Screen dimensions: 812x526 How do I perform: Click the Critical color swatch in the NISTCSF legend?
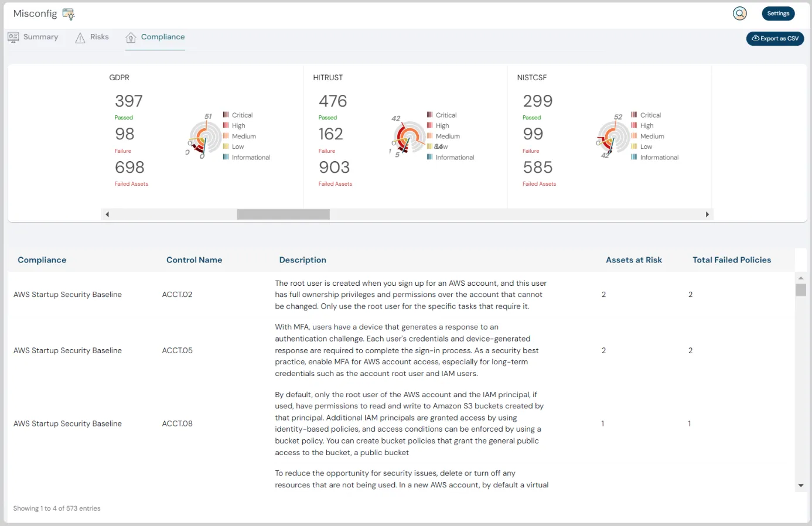point(633,115)
